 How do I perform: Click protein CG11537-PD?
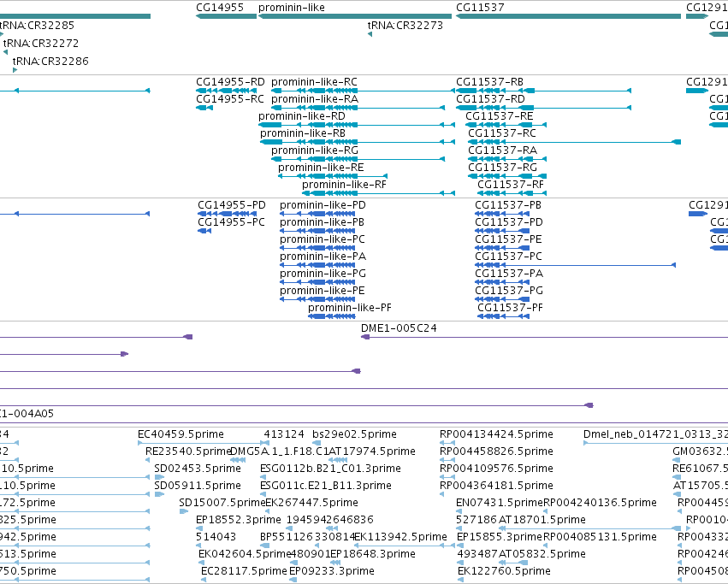click(x=509, y=223)
